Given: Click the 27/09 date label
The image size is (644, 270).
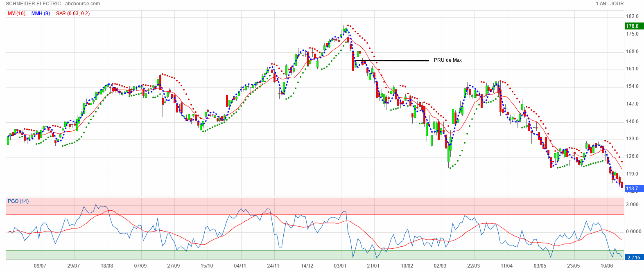Looking at the screenshot, I should click(x=174, y=266).
